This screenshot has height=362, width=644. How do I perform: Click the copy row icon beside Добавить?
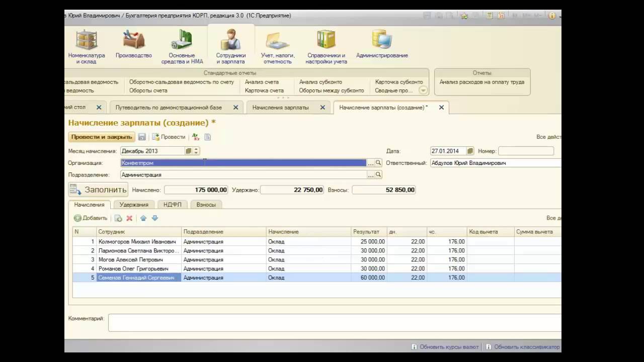(118, 218)
